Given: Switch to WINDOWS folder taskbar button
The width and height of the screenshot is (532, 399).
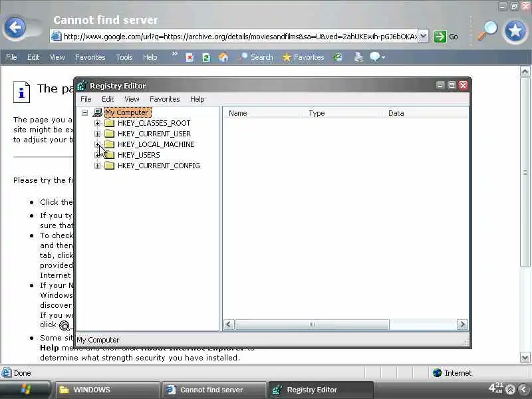Looking at the screenshot, I should click(107, 390).
